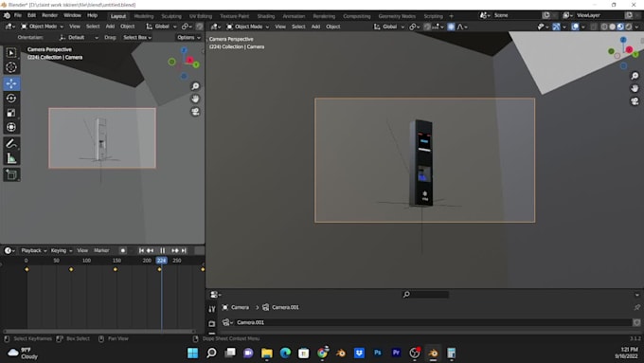Image resolution: width=644 pixels, height=363 pixels.
Task: Open Global orientation dropdown in right viewport
Action: pyautogui.click(x=389, y=27)
